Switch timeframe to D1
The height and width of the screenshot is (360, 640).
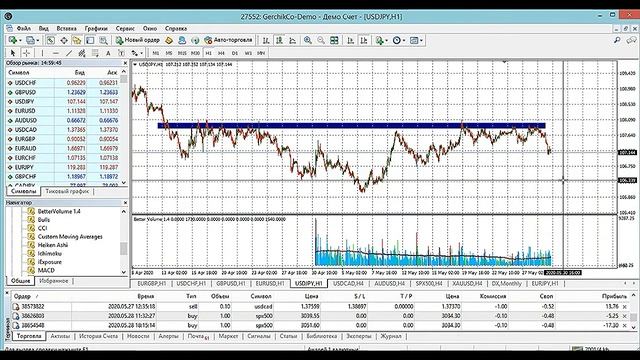(235, 53)
